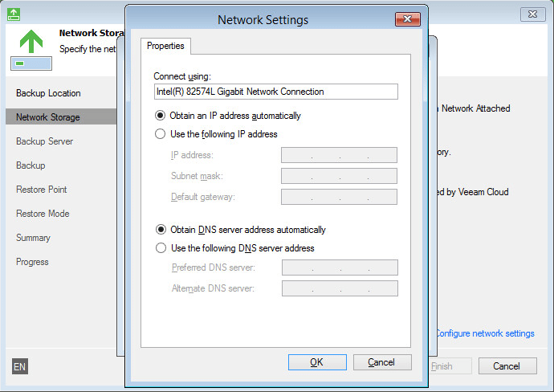Image resolution: width=554 pixels, height=392 pixels.
Task: Choose Use the following IP address
Action: pyautogui.click(x=161, y=134)
